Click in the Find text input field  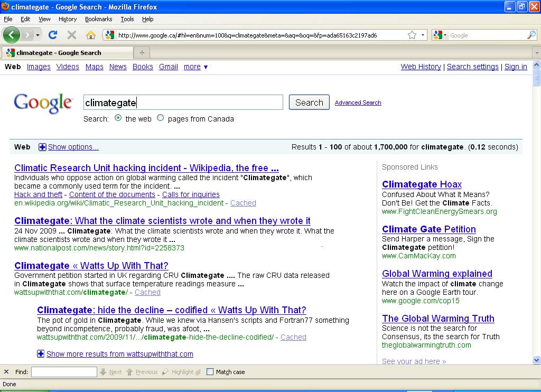64,372
